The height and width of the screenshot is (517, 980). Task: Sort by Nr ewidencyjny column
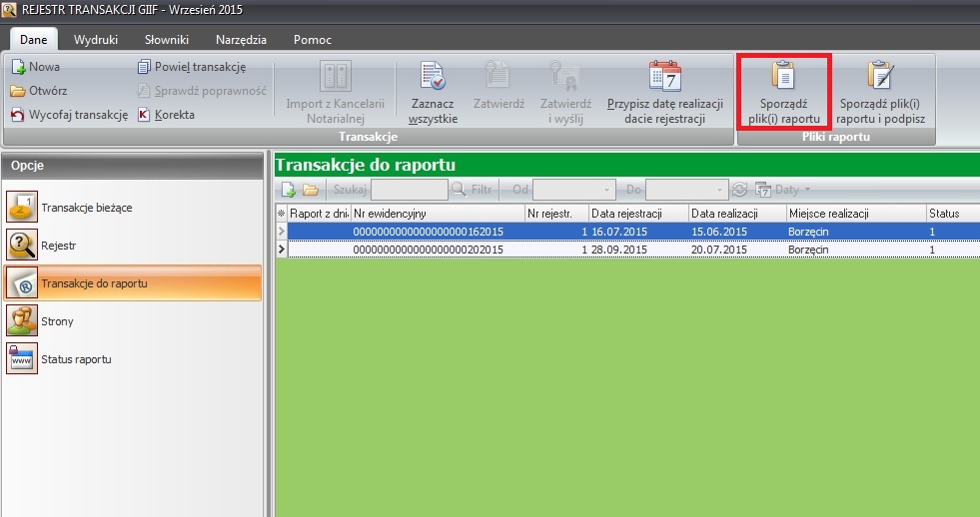tap(439, 214)
